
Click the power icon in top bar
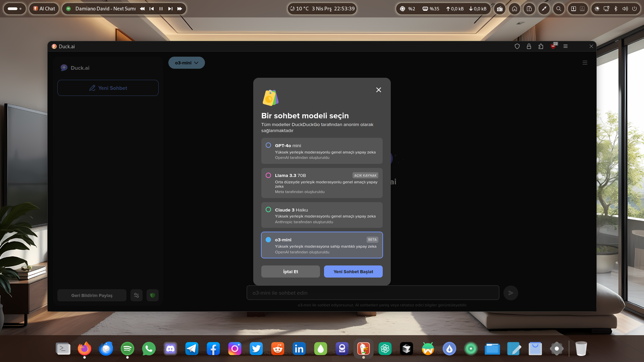[635, 9]
